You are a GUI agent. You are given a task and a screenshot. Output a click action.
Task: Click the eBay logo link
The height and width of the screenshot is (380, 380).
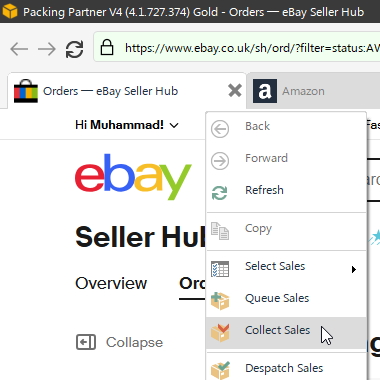133,177
